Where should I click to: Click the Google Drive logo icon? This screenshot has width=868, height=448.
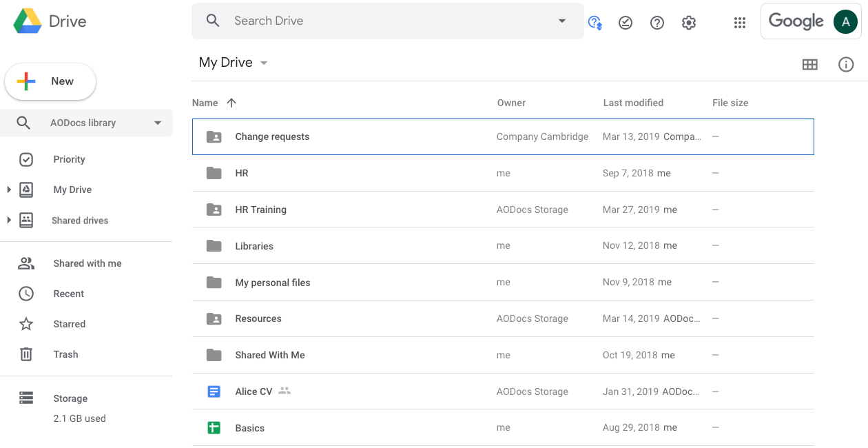[x=28, y=21]
